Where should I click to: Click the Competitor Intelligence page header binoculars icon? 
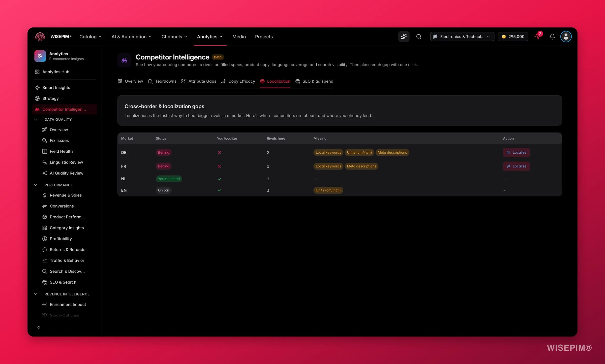click(124, 60)
